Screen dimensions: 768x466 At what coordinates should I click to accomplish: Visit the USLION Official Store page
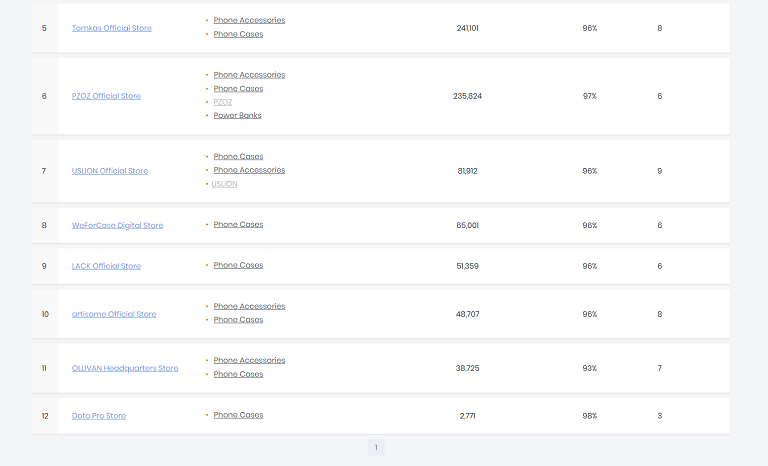click(x=110, y=171)
